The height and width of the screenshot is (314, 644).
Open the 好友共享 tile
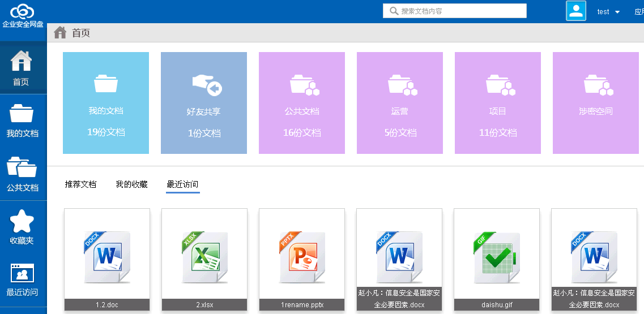pos(204,103)
